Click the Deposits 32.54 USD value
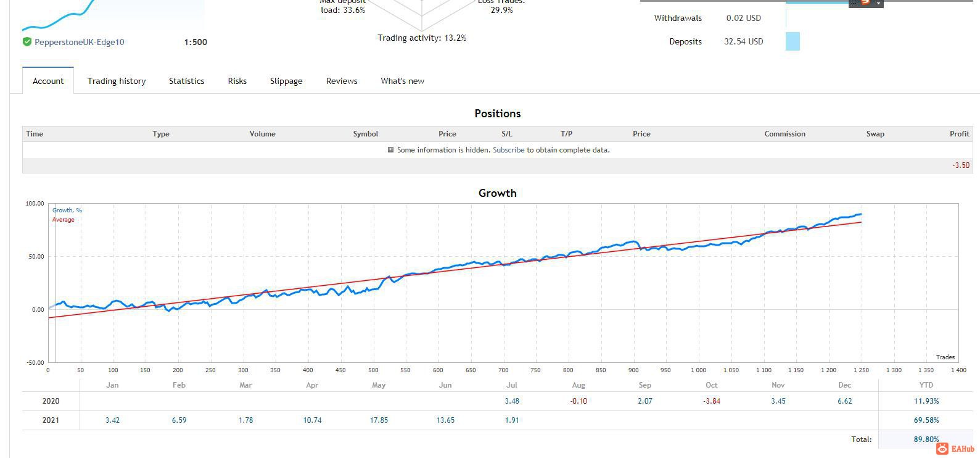This screenshot has width=980, height=458. [x=744, y=41]
